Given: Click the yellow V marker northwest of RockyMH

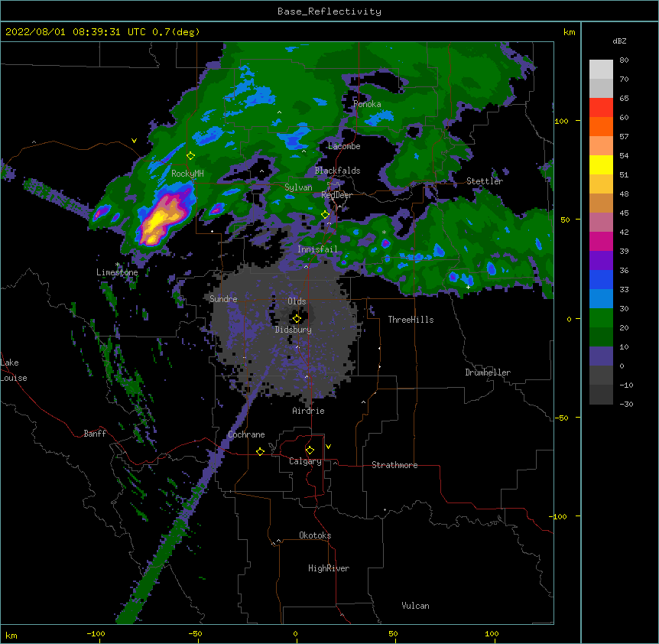Looking at the screenshot, I should coord(134,141).
